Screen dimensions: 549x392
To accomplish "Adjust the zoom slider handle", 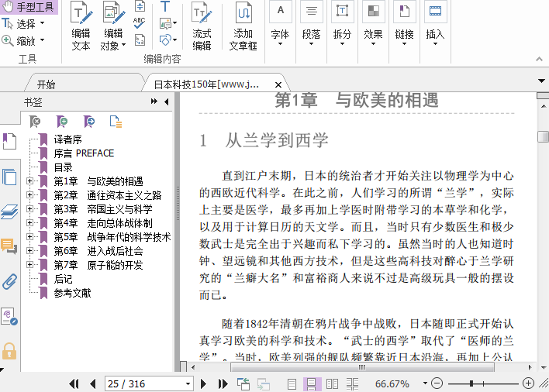I will [471, 383].
